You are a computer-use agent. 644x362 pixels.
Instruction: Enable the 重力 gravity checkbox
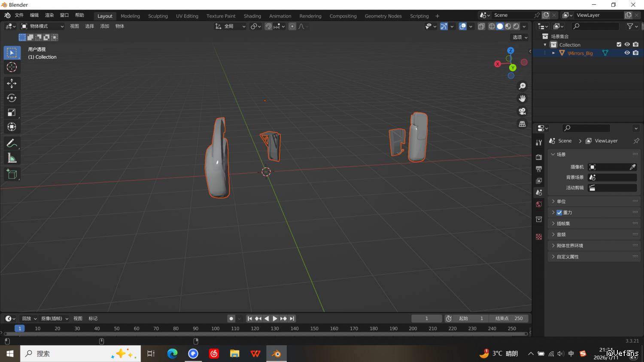559,213
